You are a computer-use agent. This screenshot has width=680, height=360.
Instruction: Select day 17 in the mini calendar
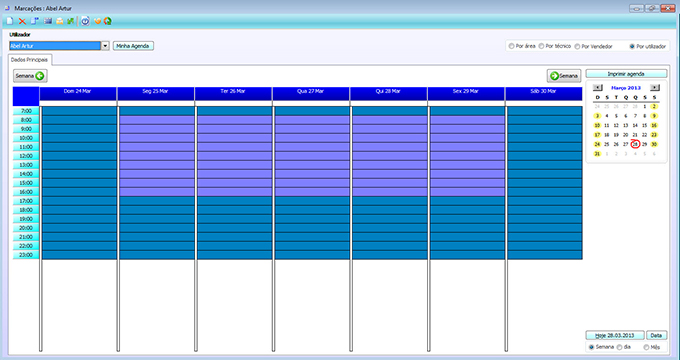[x=597, y=135]
